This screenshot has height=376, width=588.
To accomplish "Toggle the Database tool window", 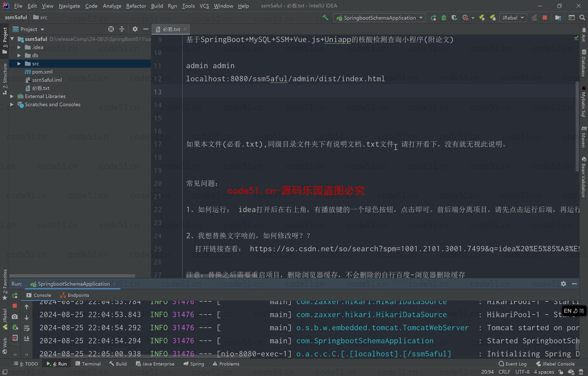I will [584, 63].
